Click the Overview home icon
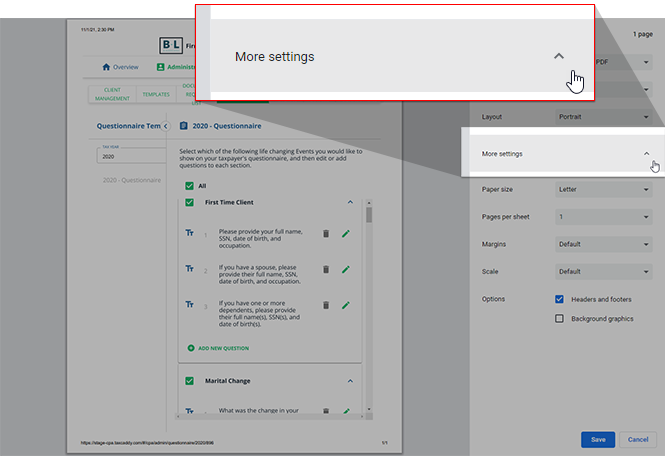This screenshot has height=456, width=665. tap(106, 67)
